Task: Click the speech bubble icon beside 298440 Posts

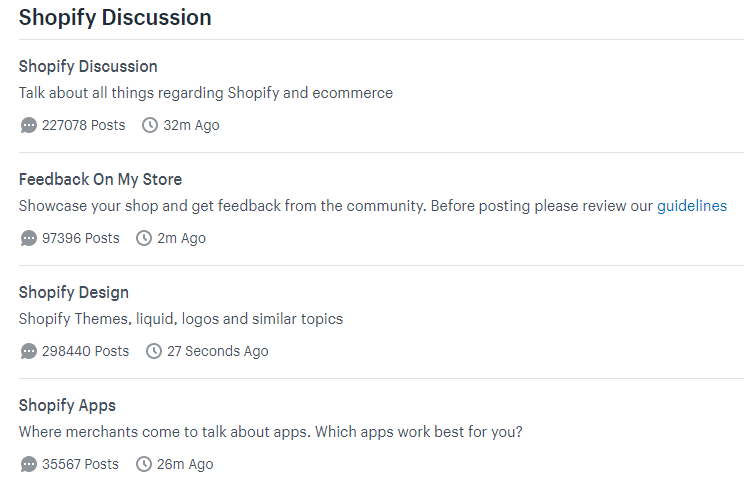Action: (28, 352)
